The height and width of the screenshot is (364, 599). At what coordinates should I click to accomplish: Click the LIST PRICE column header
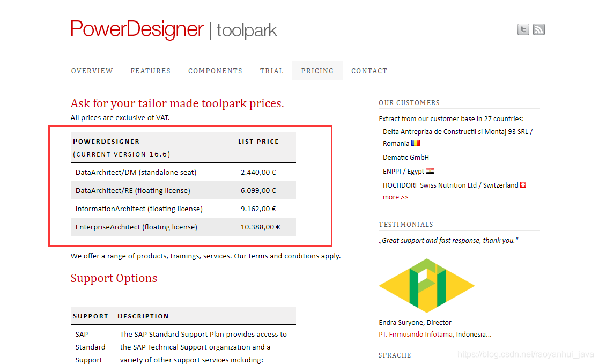pyautogui.click(x=258, y=142)
